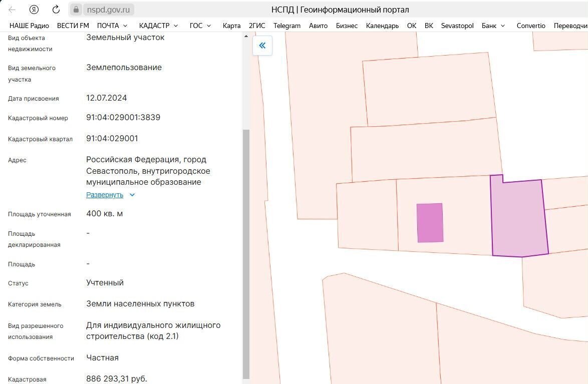This screenshot has height=384, width=588.
Task: Click cadastral number 91:04:029001:3839
Action: (123, 117)
